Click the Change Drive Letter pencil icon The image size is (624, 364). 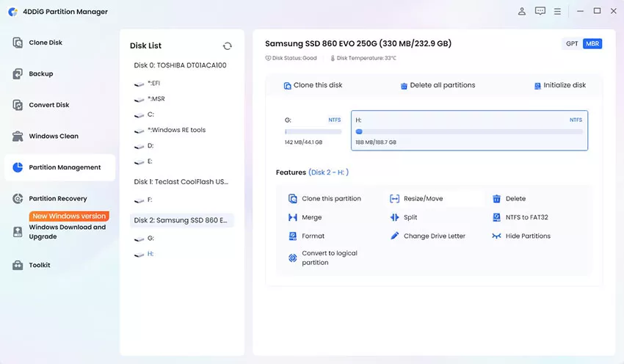(394, 236)
